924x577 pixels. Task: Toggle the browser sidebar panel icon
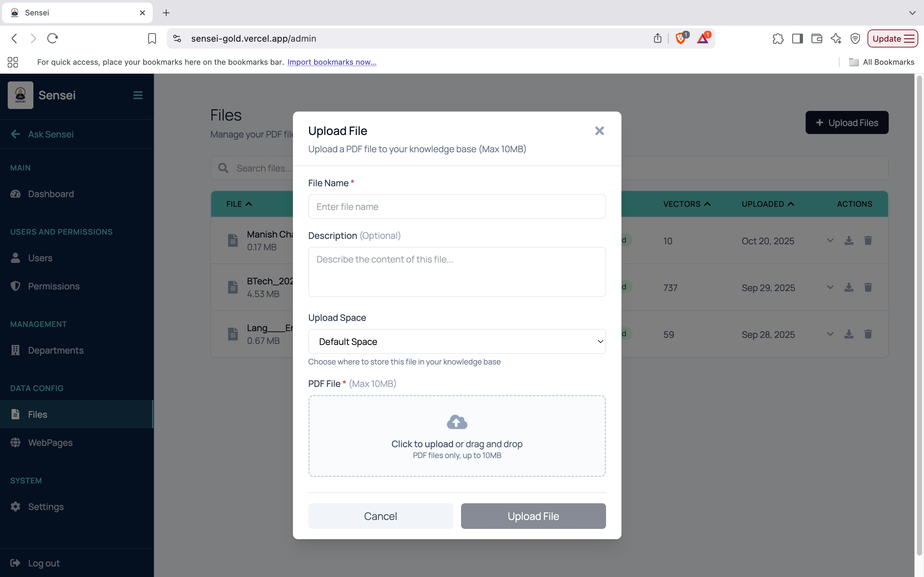797,38
